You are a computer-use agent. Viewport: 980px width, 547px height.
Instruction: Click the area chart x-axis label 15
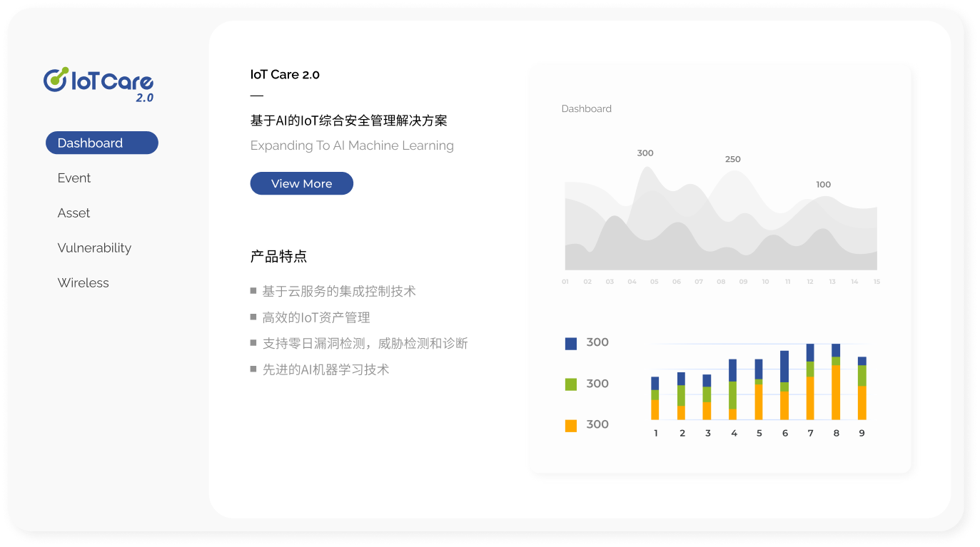pyautogui.click(x=877, y=282)
